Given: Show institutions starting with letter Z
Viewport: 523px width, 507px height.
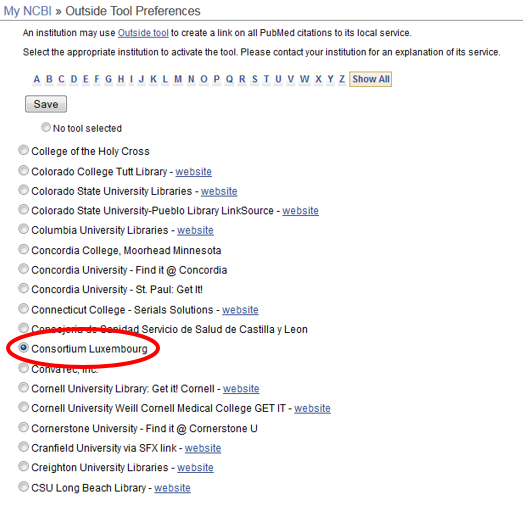Looking at the screenshot, I should click(x=342, y=79).
